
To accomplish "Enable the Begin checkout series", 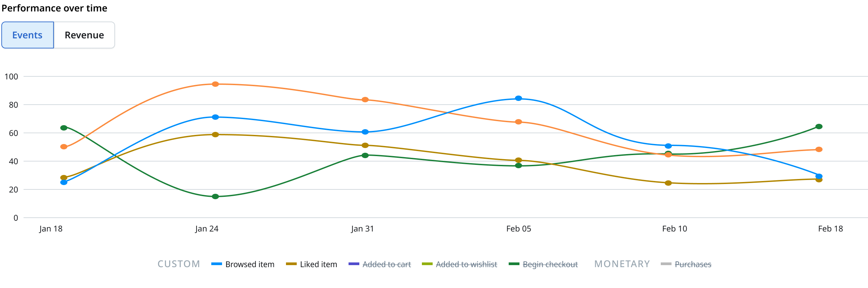I will pyautogui.click(x=543, y=264).
